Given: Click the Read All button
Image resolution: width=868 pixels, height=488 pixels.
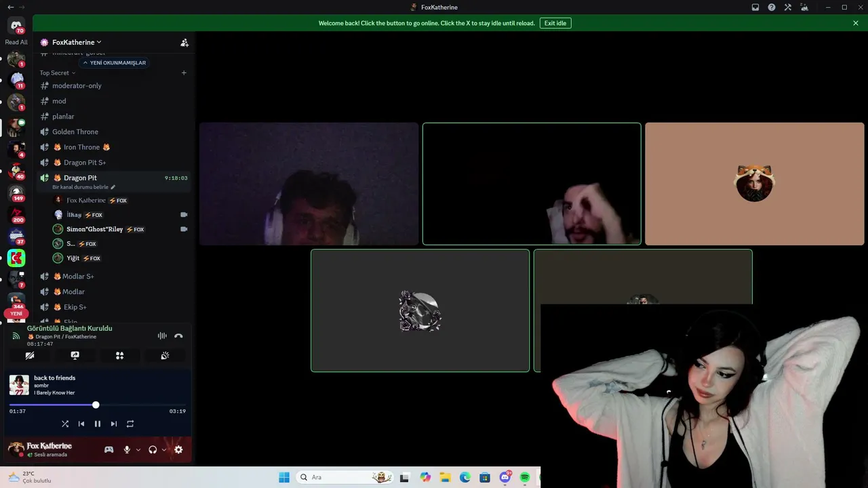Looking at the screenshot, I should click(x=16, y=42).
